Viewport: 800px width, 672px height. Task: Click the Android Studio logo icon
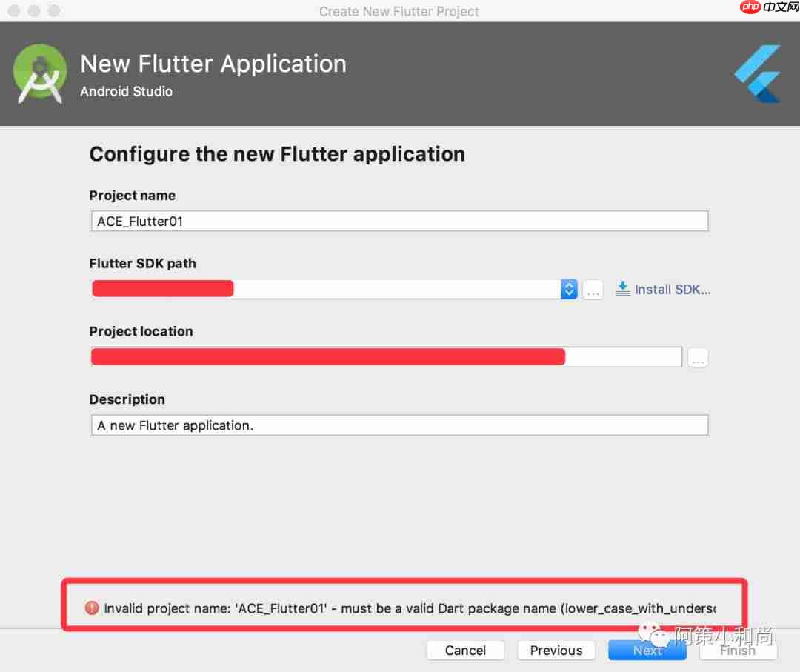pyautogui.click(x=40, y=73)
